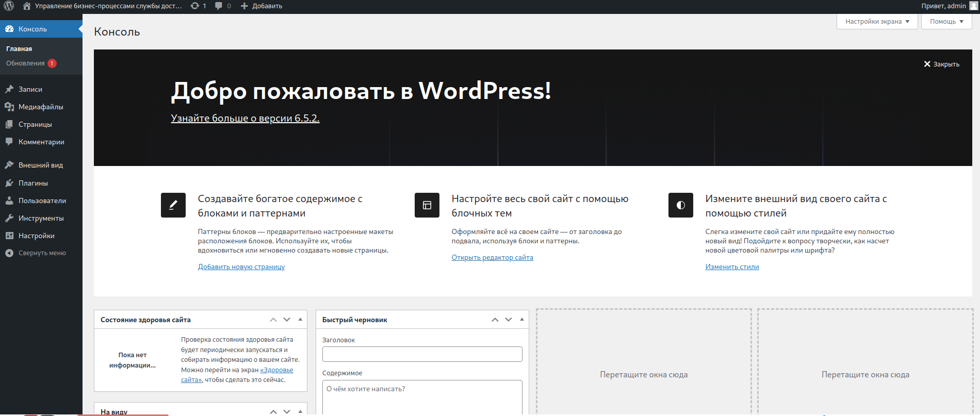The image size is (980, 416).
Task: Click the Открыть редактор сайта link
Action: tap(493, 257)
